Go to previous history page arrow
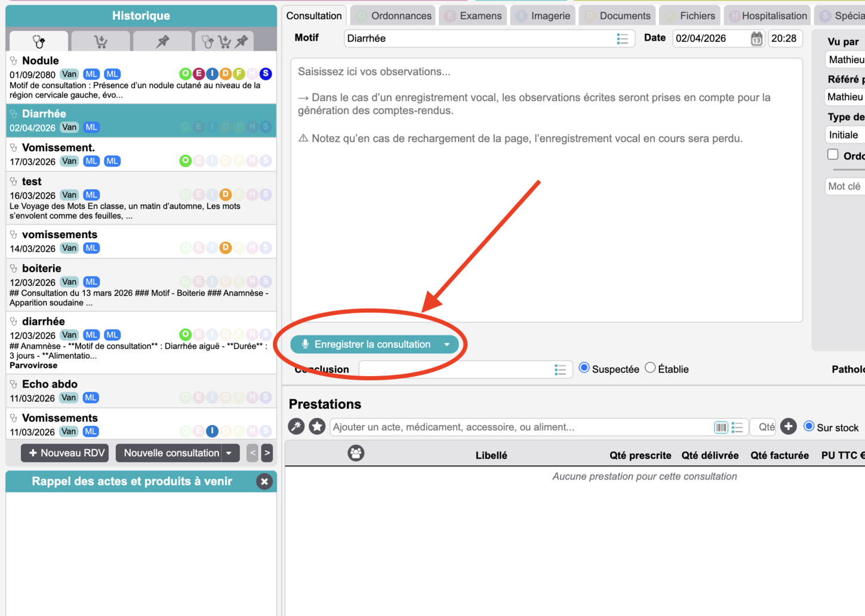Image resolution: width=865 pixels, height=616 pixels. point(253,453)
